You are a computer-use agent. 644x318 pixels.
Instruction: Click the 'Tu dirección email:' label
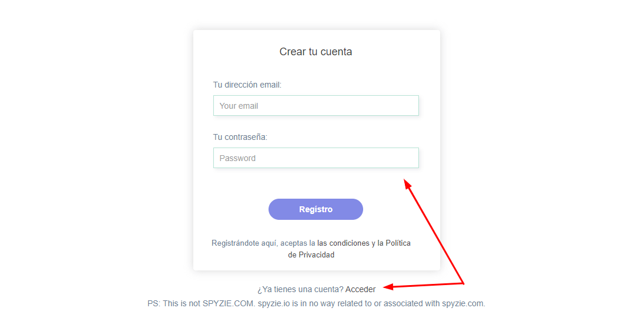click(247, 85)
